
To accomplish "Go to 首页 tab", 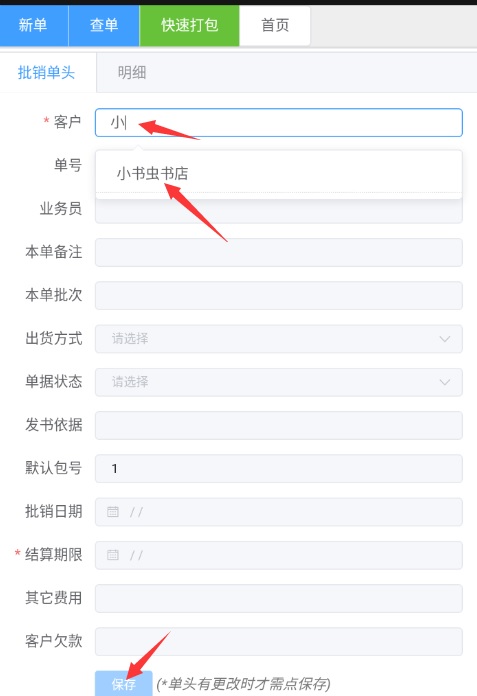I will [275, 25].
